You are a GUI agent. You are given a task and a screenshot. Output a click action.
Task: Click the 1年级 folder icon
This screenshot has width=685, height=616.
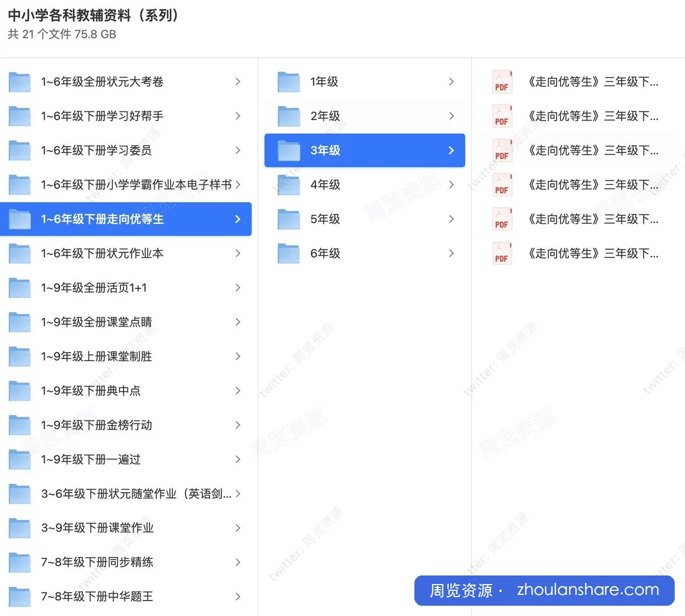(x=289, y=82)
